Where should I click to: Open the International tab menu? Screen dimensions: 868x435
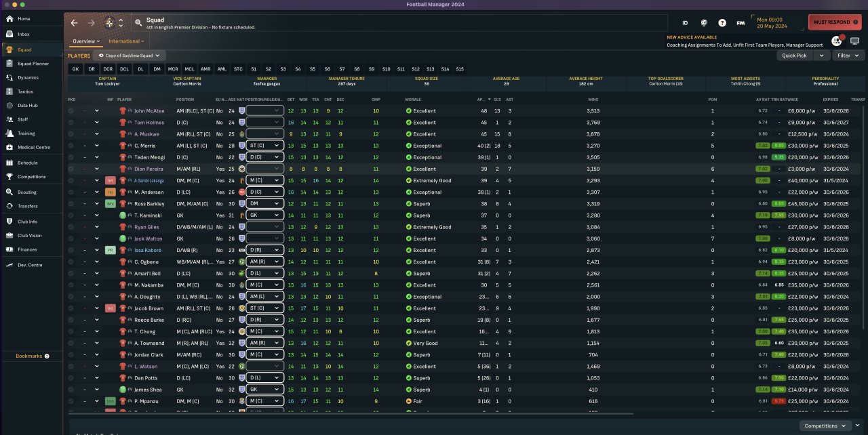pos(126,41)
